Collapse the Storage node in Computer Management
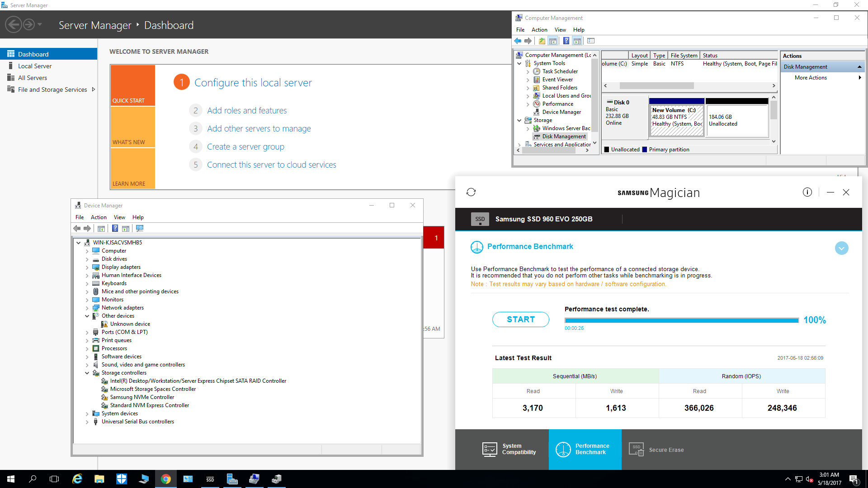The width and height of the screenshot is (868, 488). [519, 121]
